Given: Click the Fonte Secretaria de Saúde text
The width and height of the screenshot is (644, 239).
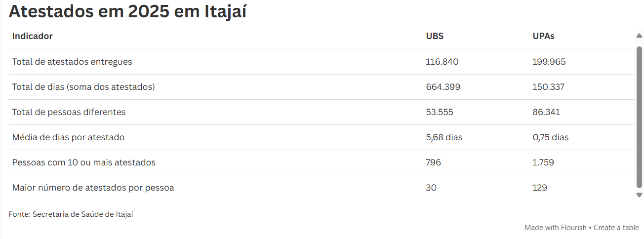Looking at the screenshot, I should point(71,214).
